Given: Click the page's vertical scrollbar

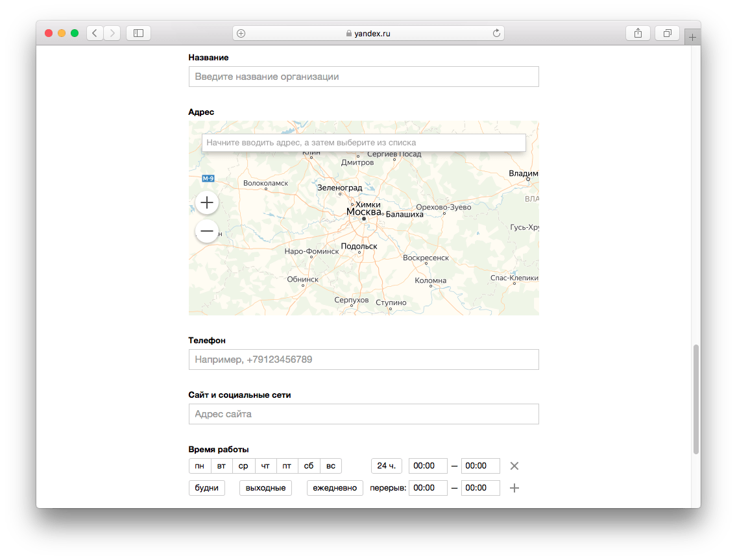Looking at the screenshot, I should tap(696, 398).
